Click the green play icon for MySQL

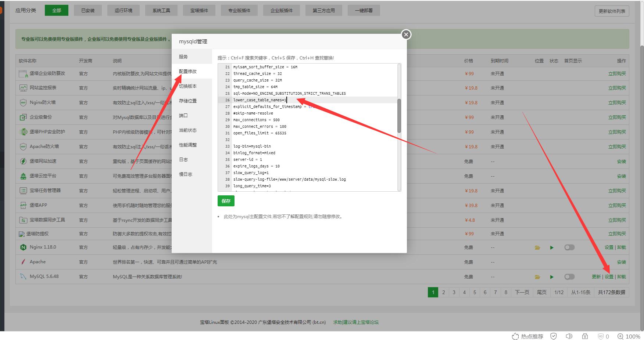coord(552,277)
